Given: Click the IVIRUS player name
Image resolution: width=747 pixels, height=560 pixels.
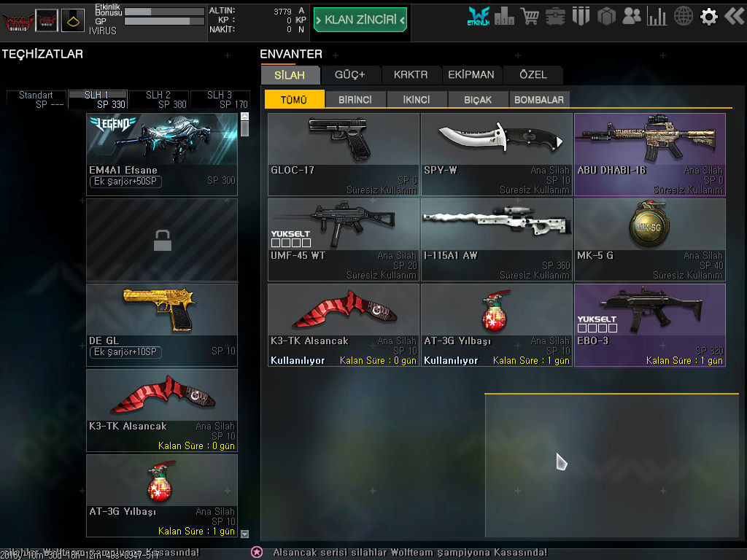Looking at the screenshot, I should click(102, 31).
